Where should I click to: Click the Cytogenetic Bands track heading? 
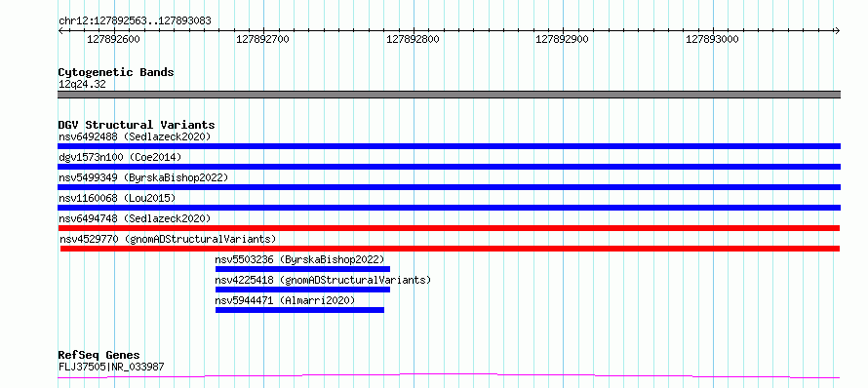tap(116, 72)
